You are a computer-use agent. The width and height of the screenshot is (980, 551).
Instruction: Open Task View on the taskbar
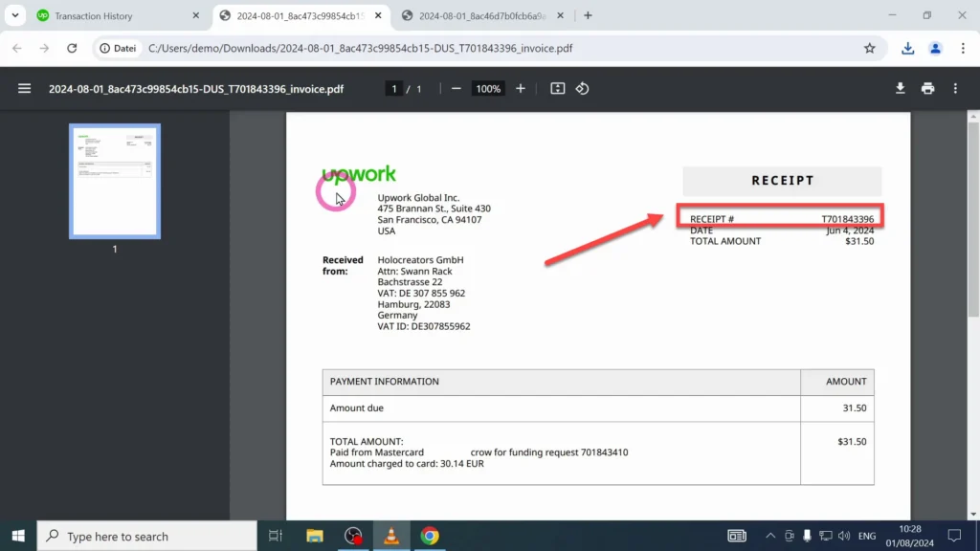[x=275, y=536]
